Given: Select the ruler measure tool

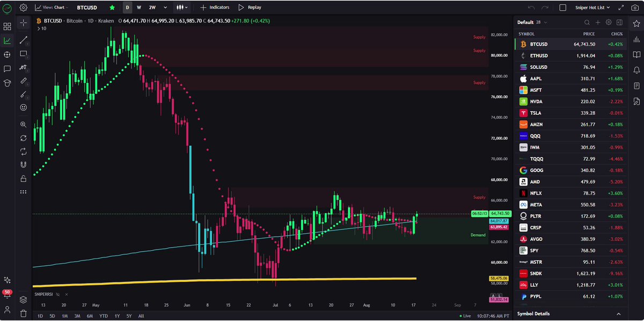Looking at the screenshot, I should [23, 81].
